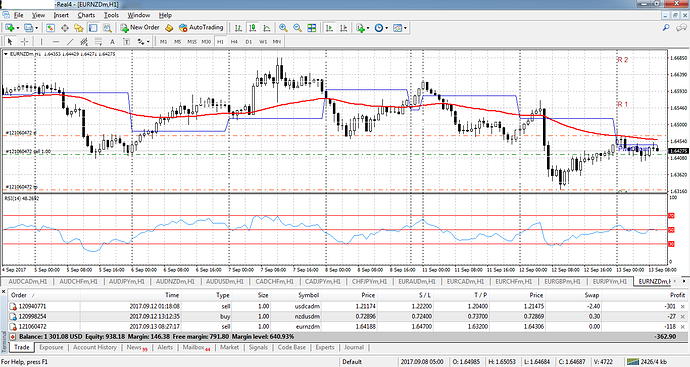Open the Periodicity clock icon
Viewport: 690px width, 367px height.
coord(378,28)
